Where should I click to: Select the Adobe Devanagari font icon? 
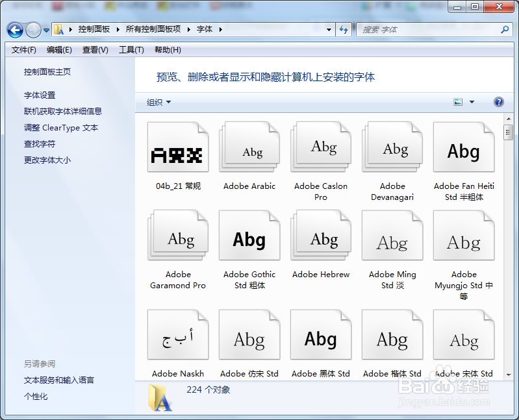point(392,147)
